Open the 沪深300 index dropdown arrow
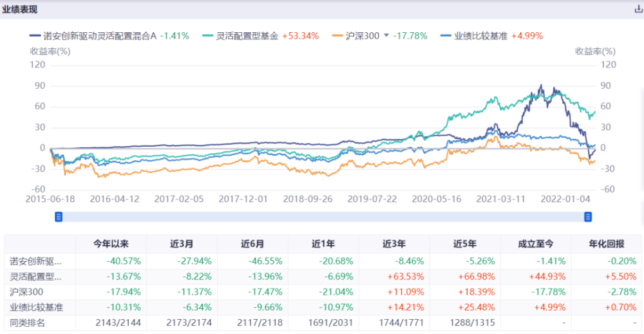 click(x=386, y=35)
